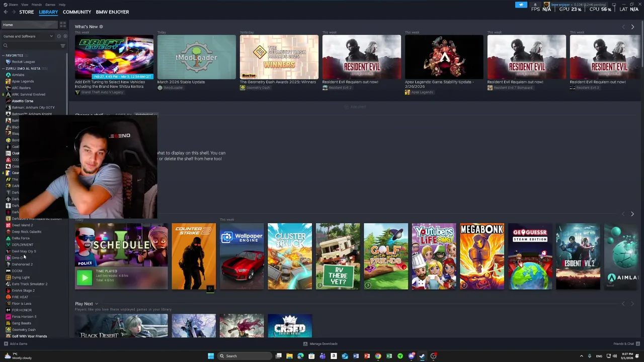Select Euro Truck Simulator 2 in list
The width and height of the screenshot is (644, 362).
coord(30,284)
